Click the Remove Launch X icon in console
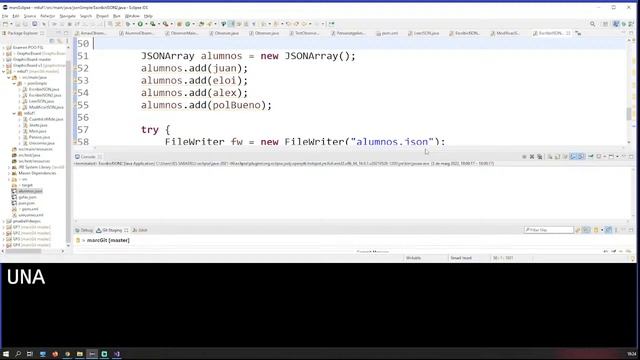This screenshot has height=360, width=640. click(x=532, y=157)
